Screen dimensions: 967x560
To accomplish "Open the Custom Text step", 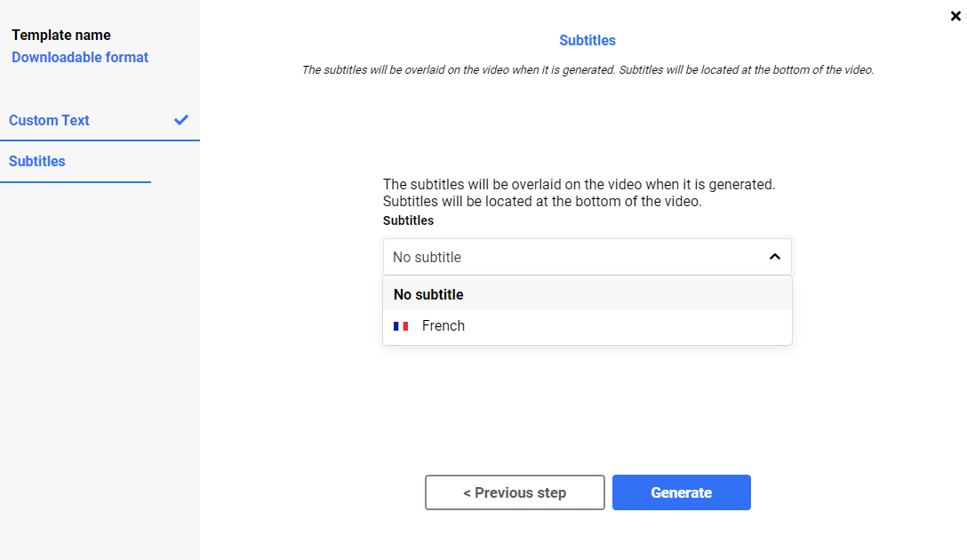I will pos(49,120).
